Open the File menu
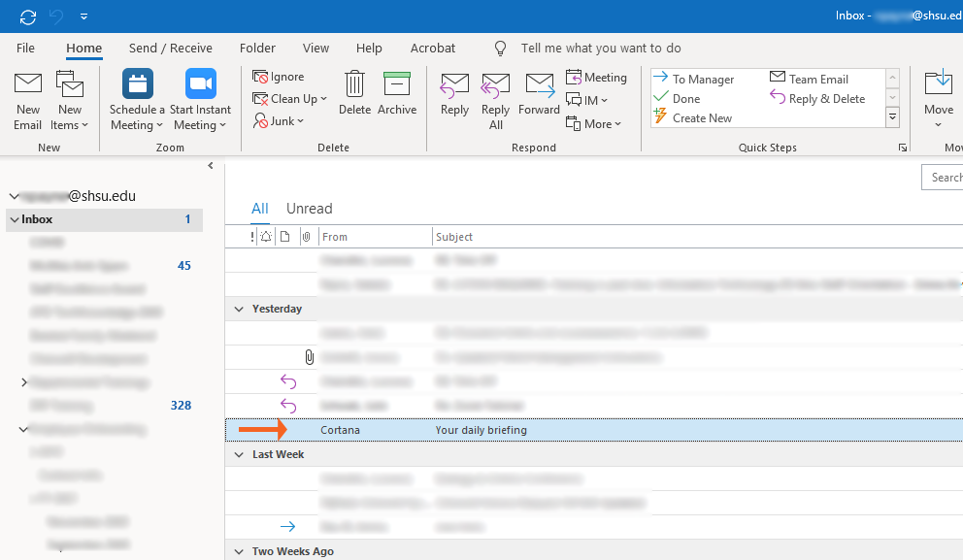This screenshot has width=963, height=560. point(25,49)
